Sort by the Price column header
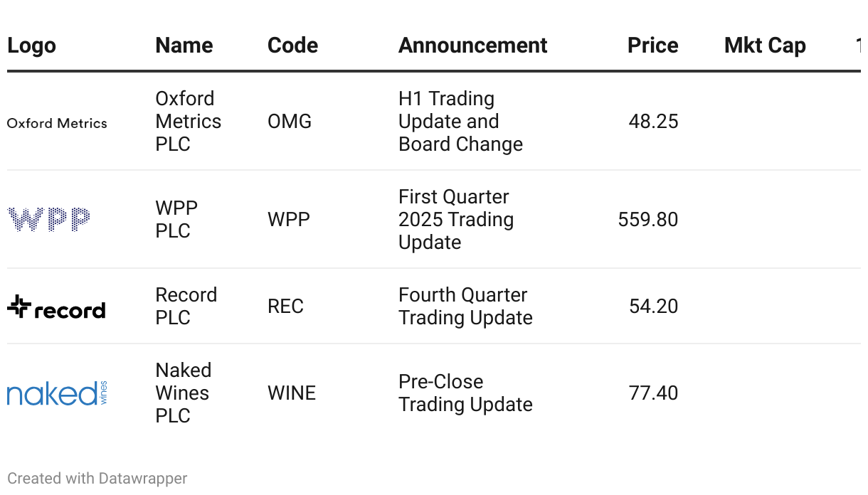Viewport: 868px width, 495px height. pos(652,46)
